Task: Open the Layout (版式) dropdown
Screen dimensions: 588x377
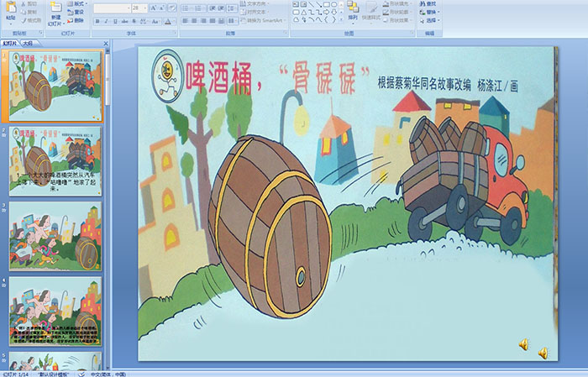Action: click(77, 3)
